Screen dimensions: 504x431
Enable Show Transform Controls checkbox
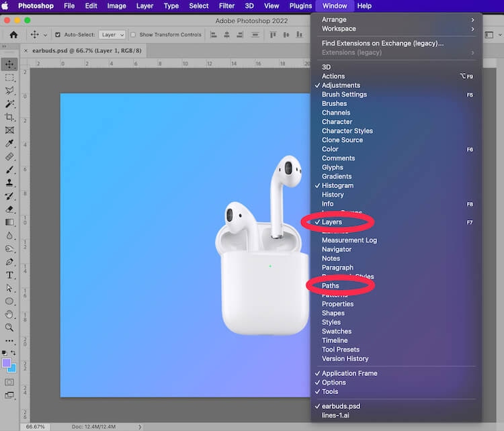133,35
